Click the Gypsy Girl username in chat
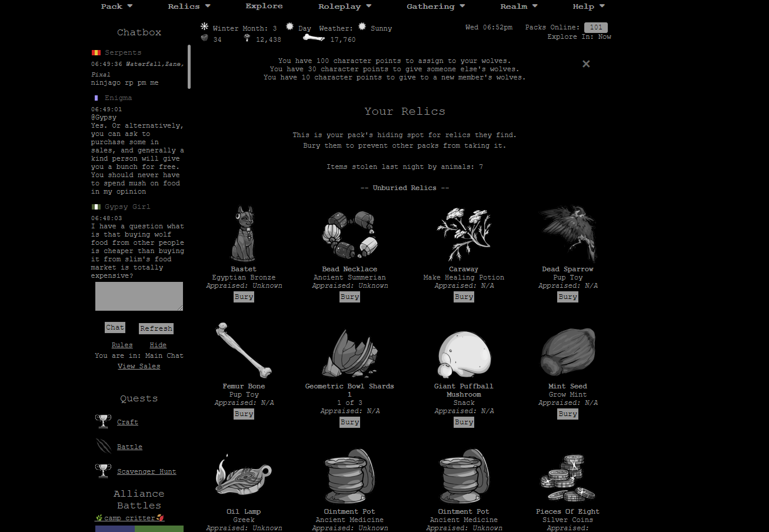Image resolution: width=769 pixels, height=532 pixels. [x=128, y=207]
